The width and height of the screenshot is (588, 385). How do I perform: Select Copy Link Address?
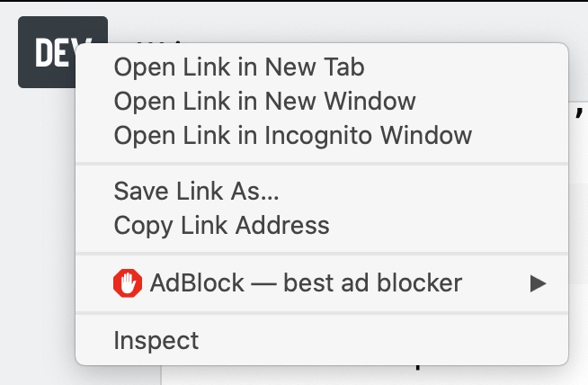[x=221, y=225]
